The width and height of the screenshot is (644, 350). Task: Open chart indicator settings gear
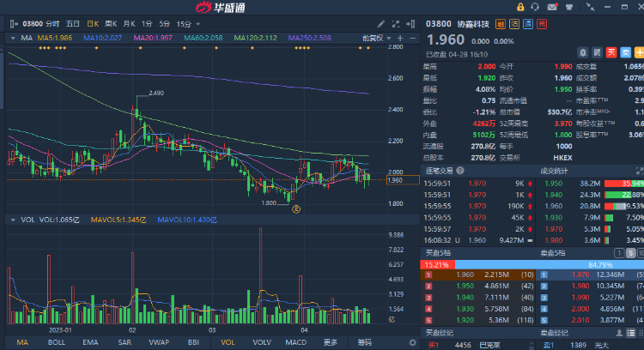(x=412, y=342)
